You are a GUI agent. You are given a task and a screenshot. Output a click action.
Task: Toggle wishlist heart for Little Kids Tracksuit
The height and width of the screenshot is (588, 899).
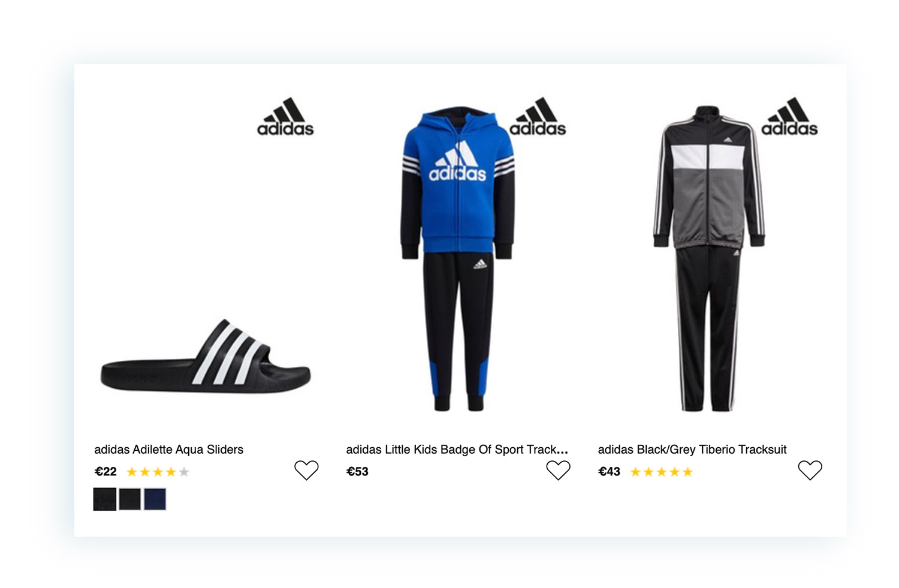coord(558,470)
